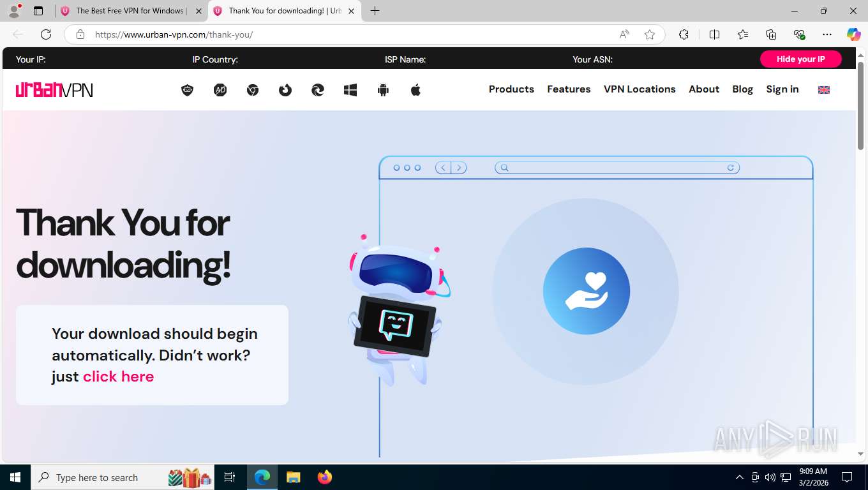
Task: Open the notification center
Action: (x=847, y=477)
